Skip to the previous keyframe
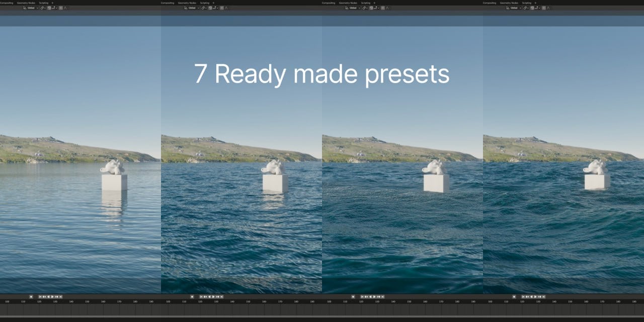Viewport: 644px width, 322px height. coord(44,296)
